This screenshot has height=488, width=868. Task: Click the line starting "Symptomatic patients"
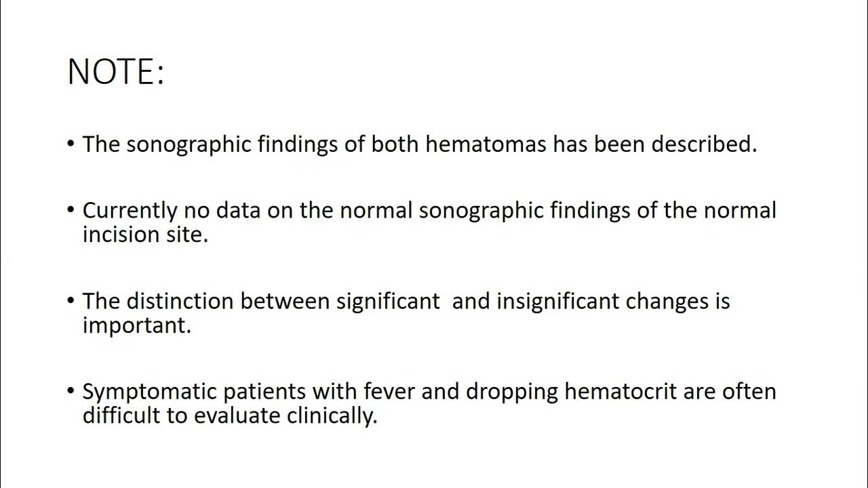[429, 392]
